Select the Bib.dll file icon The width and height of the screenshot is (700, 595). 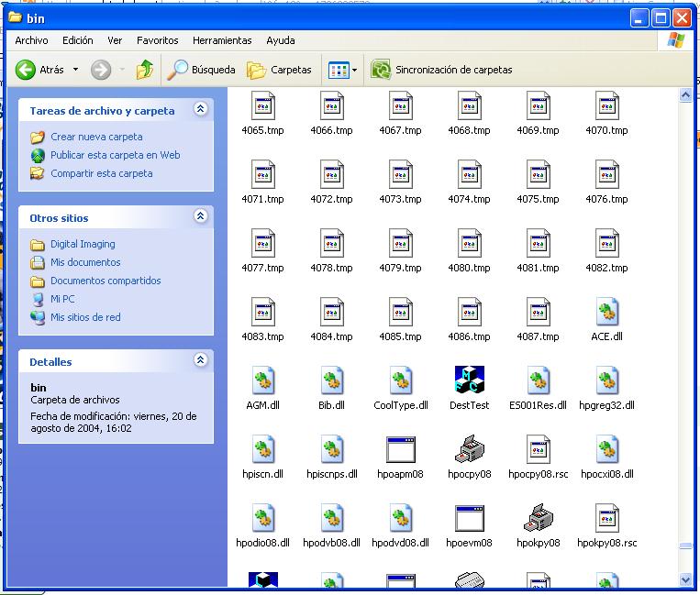click(x=332, y=380)
